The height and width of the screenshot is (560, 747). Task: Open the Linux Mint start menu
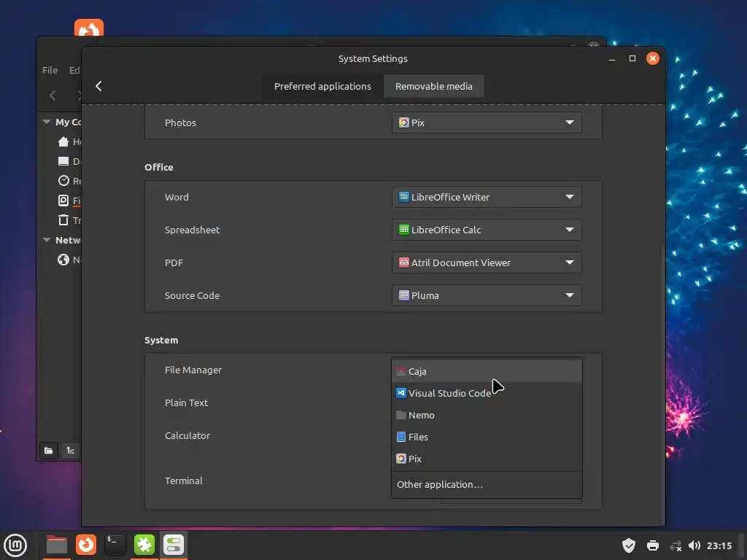tap(15, 545)
